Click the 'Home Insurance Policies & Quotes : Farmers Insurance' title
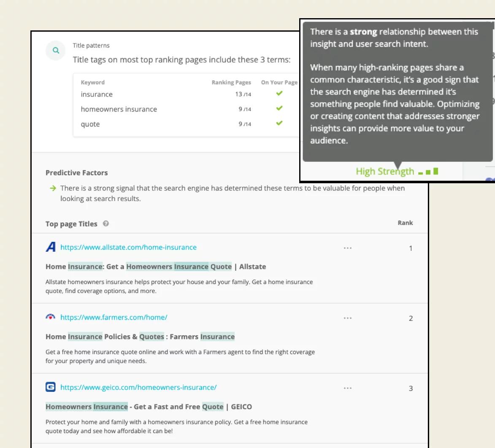 click(140, 337)
